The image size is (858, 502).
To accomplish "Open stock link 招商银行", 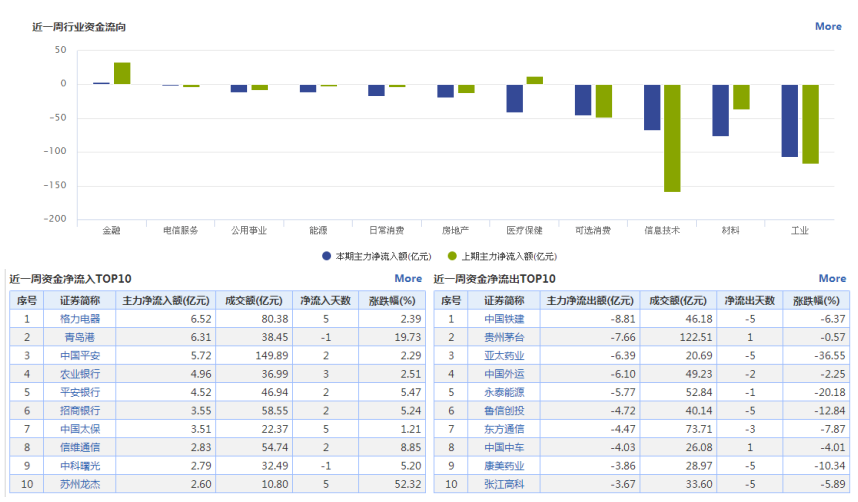I will point(80,411).
